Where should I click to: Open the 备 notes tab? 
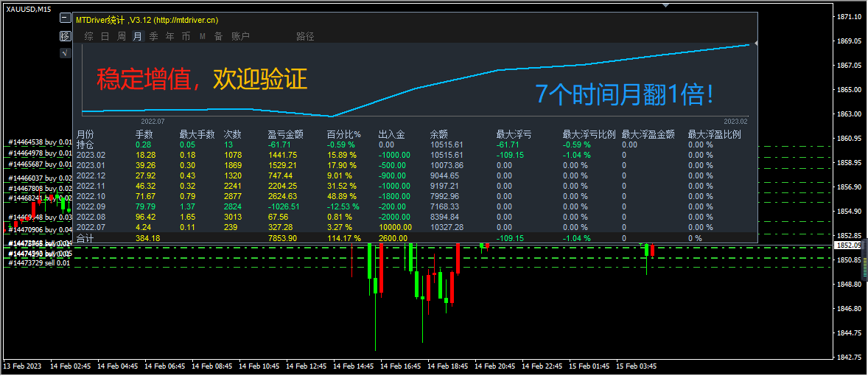click(x=219, y=37)
